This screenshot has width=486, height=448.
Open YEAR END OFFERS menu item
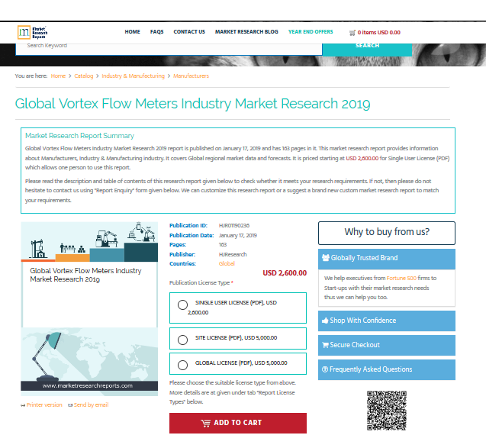(x=311, y=32)
